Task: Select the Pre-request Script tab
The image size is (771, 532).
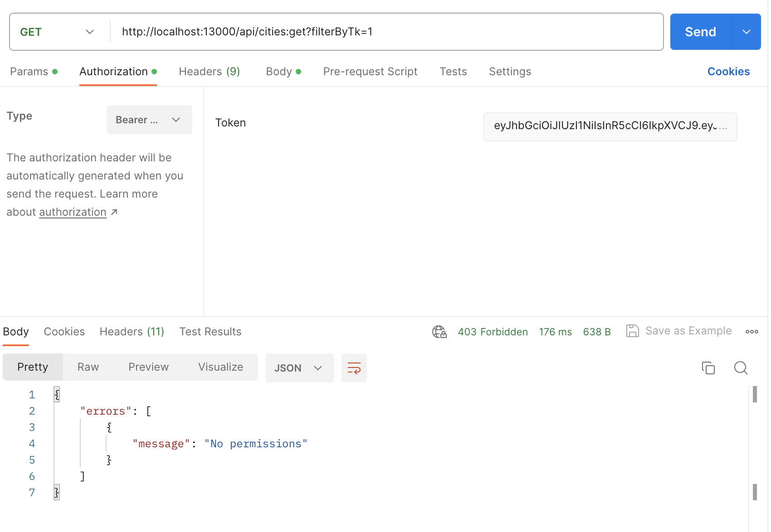Action: coord(370,71)
